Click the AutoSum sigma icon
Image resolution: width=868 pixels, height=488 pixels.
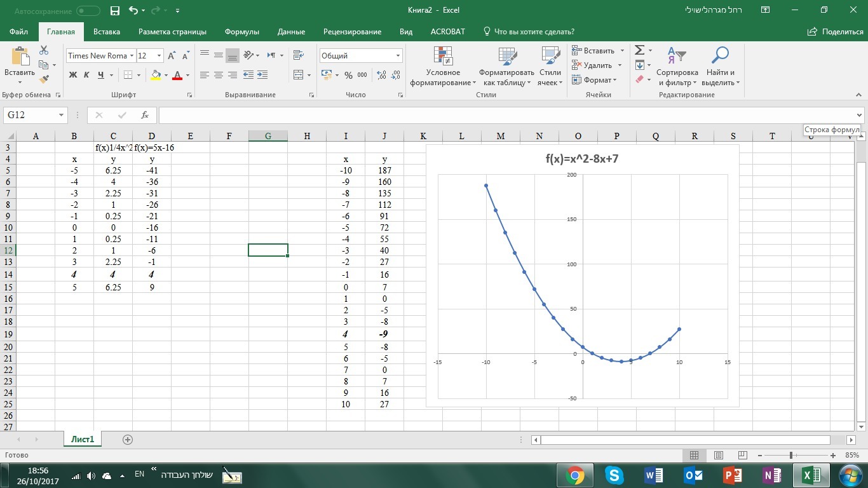[639, 50]
